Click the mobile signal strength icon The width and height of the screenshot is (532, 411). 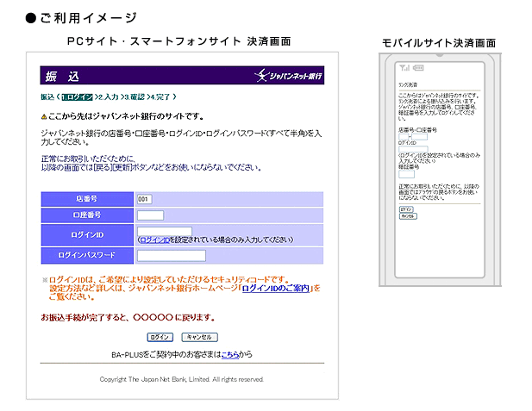pos(402,68)
